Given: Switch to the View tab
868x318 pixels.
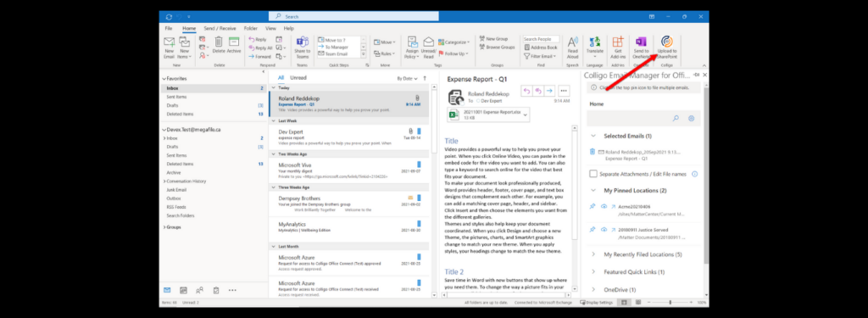Looking at the screenshot, I should pos(270,28).
